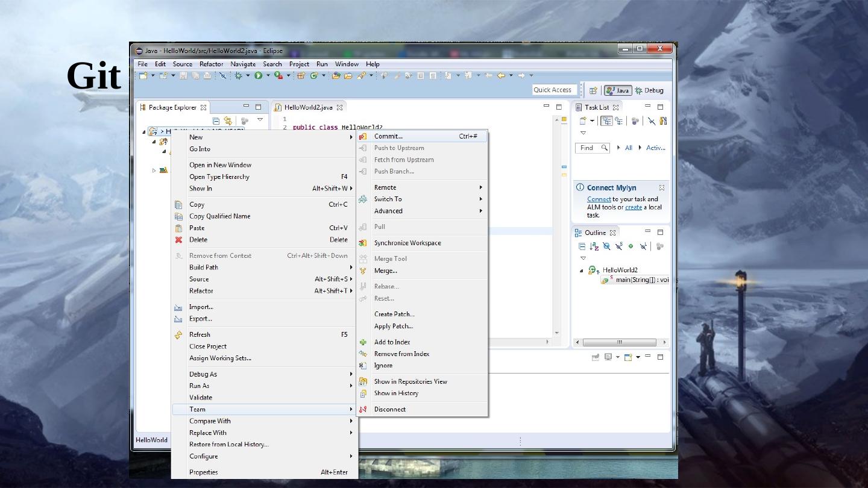Click Link with Editor in Package Explorer
This screenshot has width=868, height=488.
tap(228, 121)
